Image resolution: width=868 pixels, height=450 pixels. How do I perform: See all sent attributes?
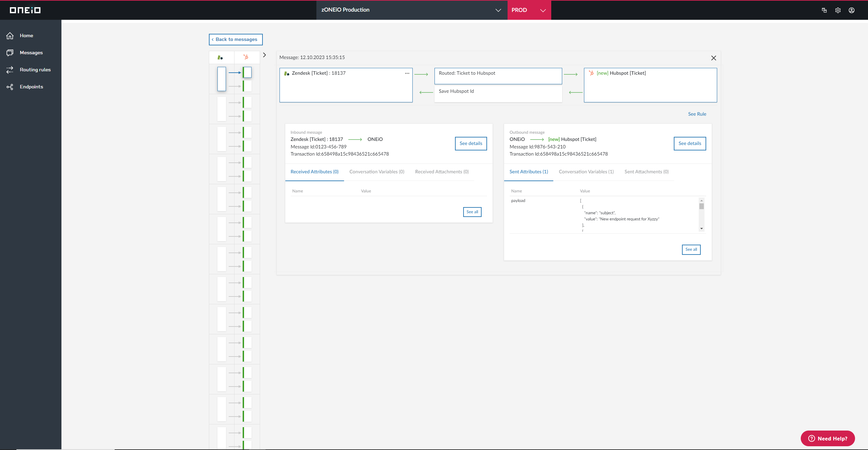[x=691, y=249]
